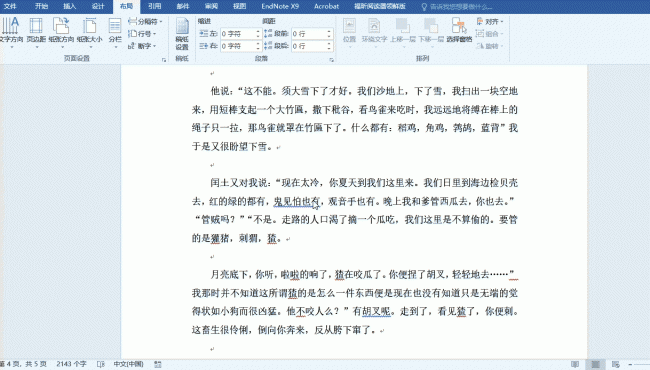This screenshot has width=650, height=370.
Task: Increase left indent with spinner up arrow
Action: pos(258,31)
